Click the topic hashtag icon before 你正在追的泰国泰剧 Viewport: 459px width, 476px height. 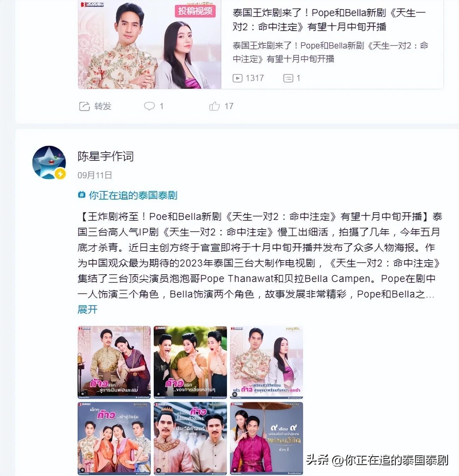click(x=82, y=195)
